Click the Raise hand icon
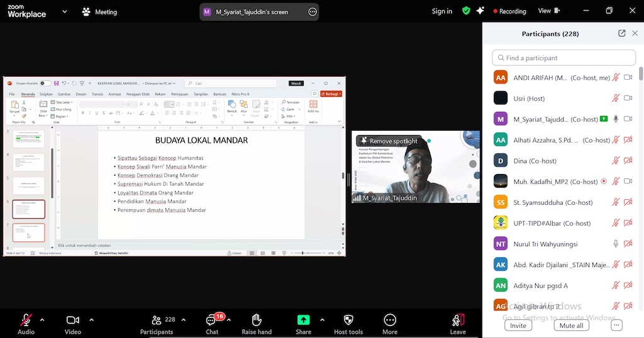The image size is (644, 338). pyautogui.click(x=257, y=320)
